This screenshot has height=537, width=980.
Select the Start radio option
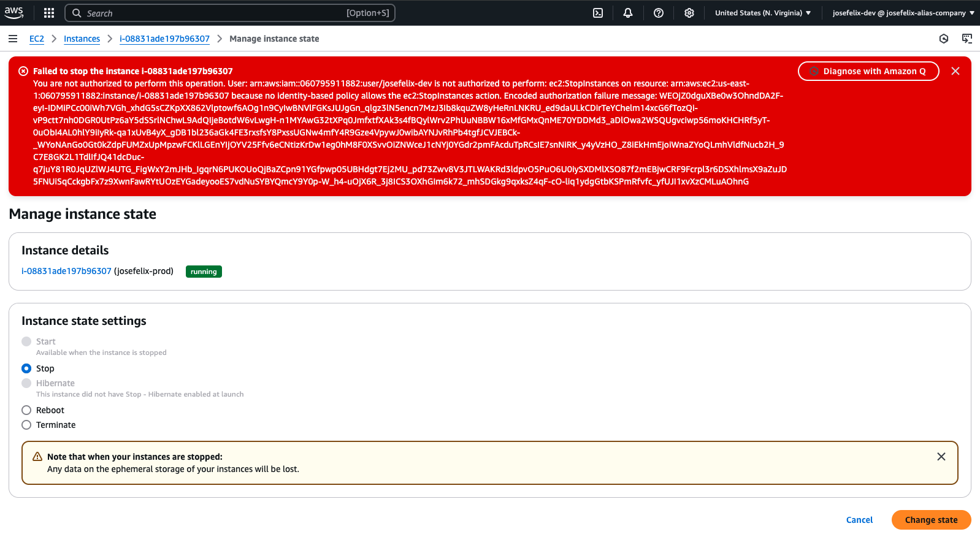click(26, 341)
